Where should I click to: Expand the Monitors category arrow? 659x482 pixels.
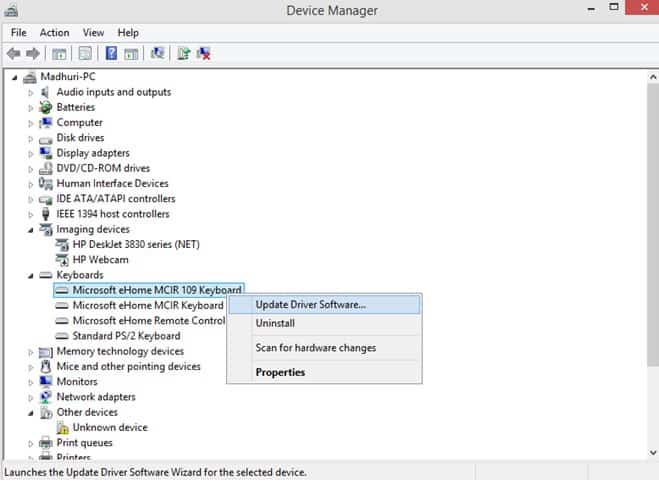click(x=30, y=383)
